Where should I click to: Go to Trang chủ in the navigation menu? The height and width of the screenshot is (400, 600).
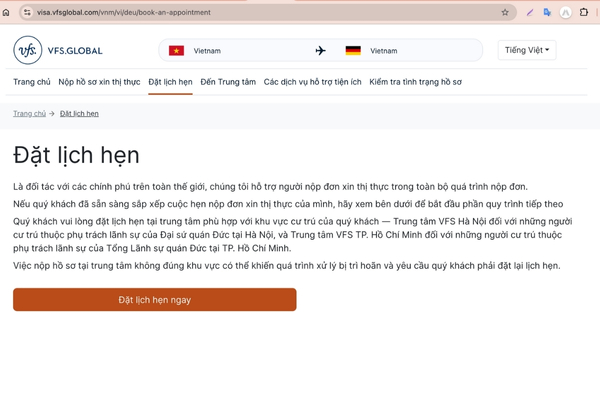tap(32, 82)
